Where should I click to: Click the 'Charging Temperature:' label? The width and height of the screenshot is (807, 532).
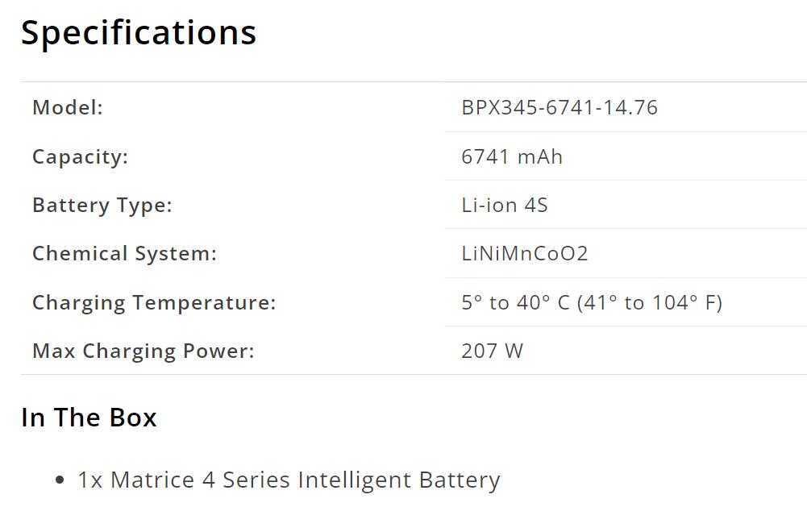153,302
